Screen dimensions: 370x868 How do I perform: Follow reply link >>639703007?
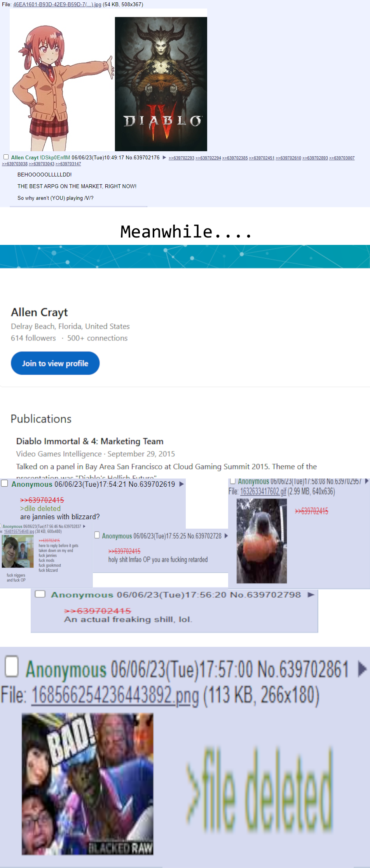click(342, 158)
